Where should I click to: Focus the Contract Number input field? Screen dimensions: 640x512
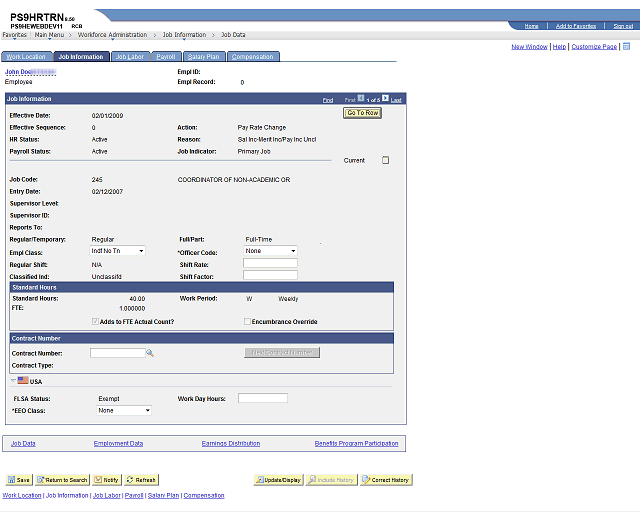(x=118, y=353)
